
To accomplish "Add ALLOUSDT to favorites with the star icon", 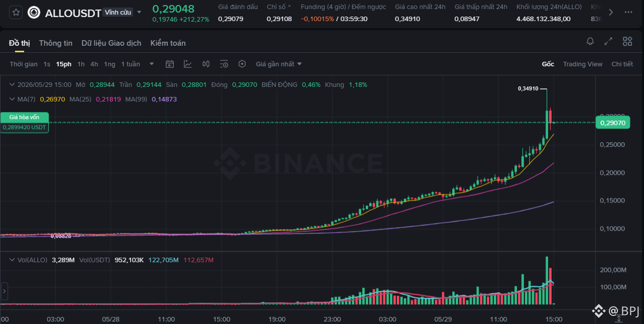I will click(16, 13).
